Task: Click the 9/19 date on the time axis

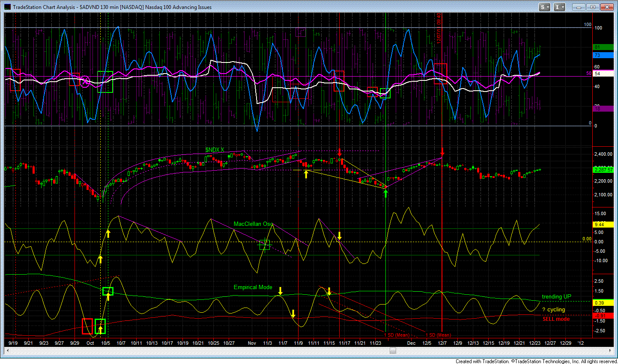Action: coord(13,343)
